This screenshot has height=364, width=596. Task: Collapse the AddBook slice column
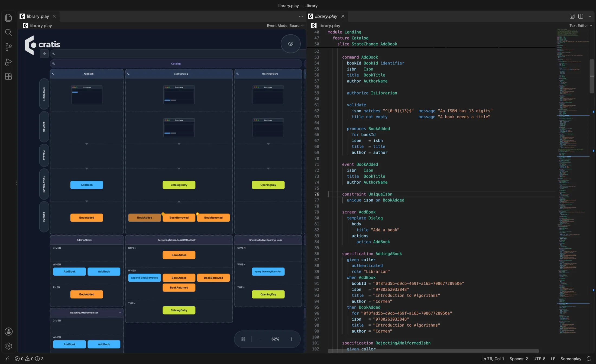[x=53, y=74]
